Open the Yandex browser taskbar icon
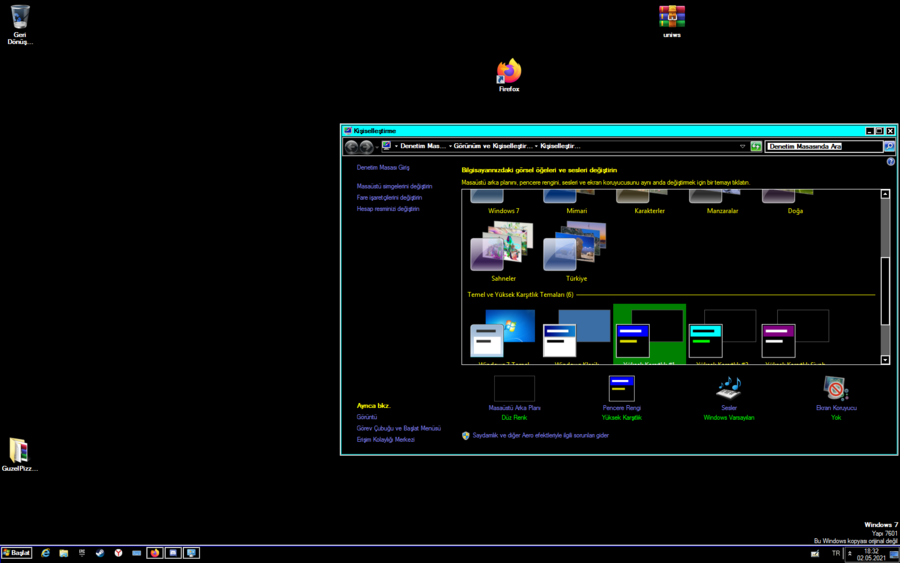900x563 pixels. pos(118,553)
